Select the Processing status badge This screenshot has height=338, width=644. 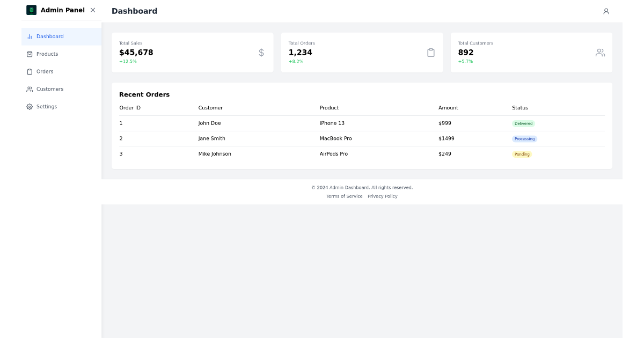pyautogui.click(x=525, y=138)
